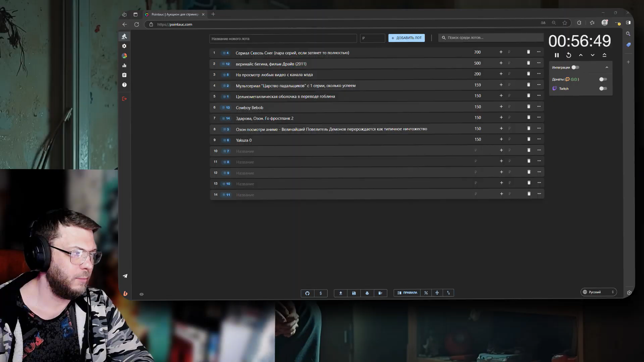Open the wheel page in left sidebar
This screenshot has width=644, height=362.
pos(124,56)
